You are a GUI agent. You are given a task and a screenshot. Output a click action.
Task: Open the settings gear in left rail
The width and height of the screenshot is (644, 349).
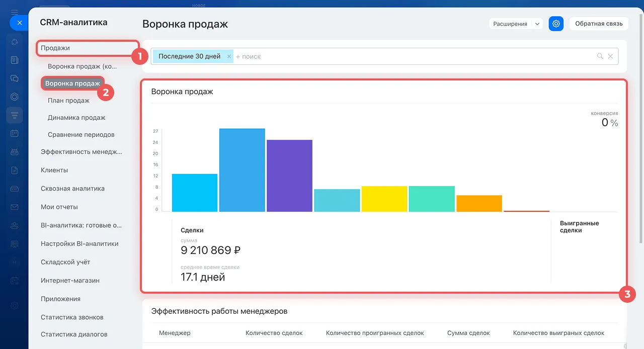(x=15, y=305)
